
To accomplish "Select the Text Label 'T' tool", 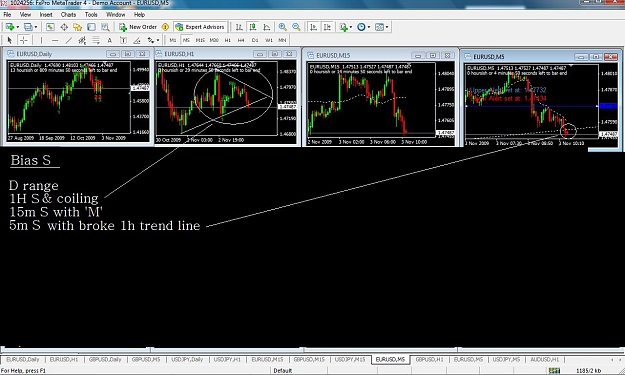I will 123,40.
